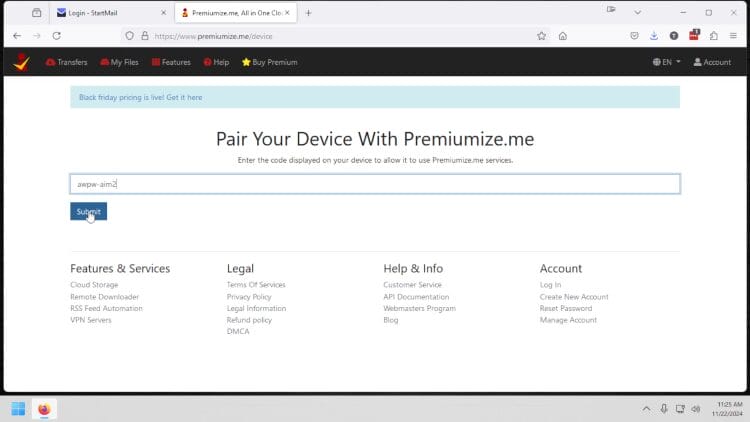Reload the page with refresh icon
This screenshot has width=750, height=422.
click(x=56, y=36)
